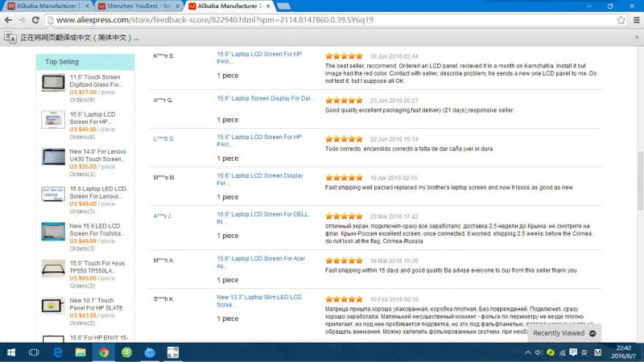Viewport: 644px width, 362px height.
Task: Select the active Alibaba Manufacturer tab
Action: [228, 6]
